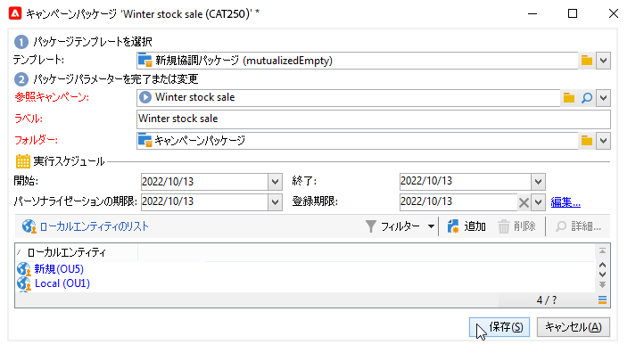Screen dimensions: 644x361
Task: Open folder browser for テンプレート field
Action: click(587, 60)
